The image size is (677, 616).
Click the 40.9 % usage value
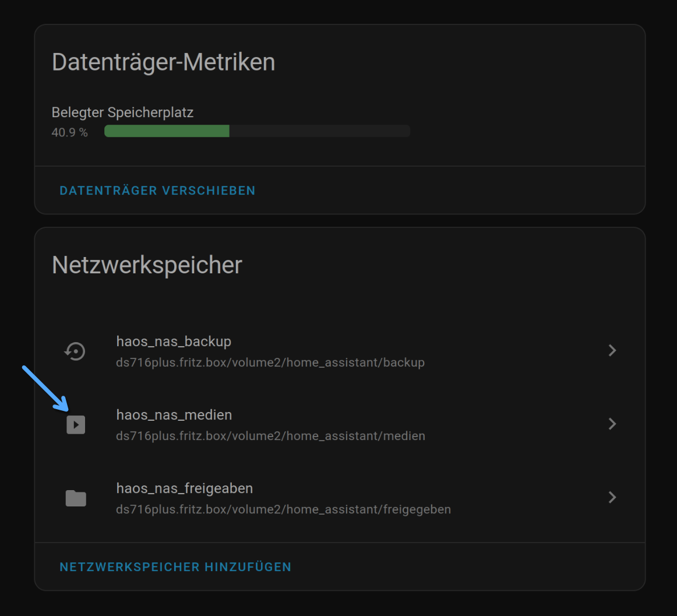pyautogui.click(x=69, y=133)
